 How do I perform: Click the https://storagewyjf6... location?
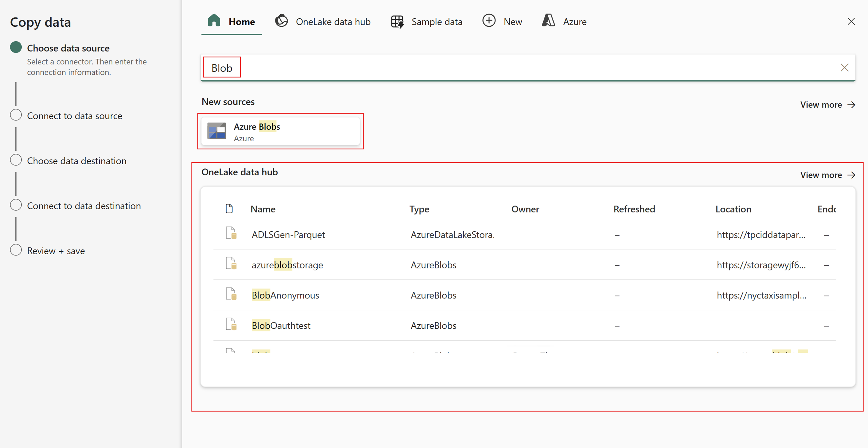tap(761, 265)
